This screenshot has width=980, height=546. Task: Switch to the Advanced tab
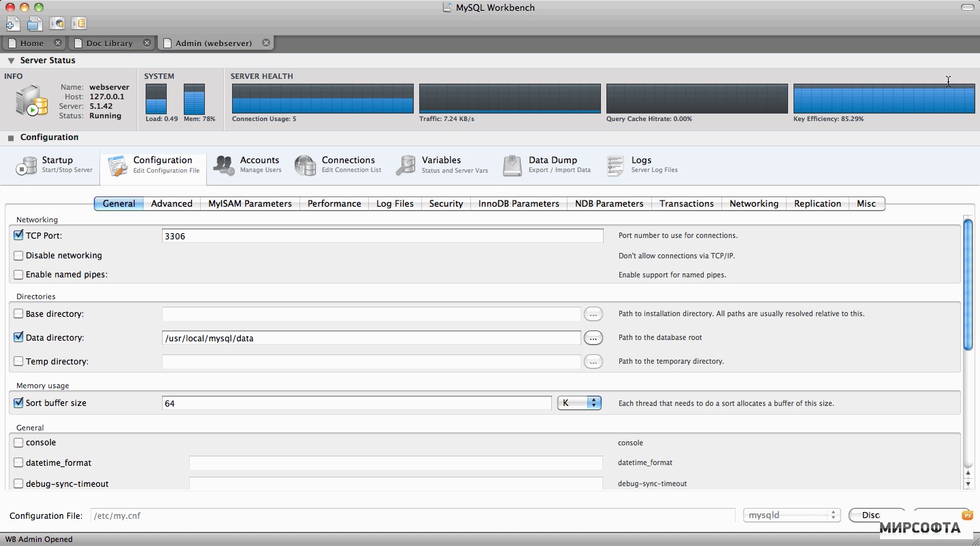[171, 203]
